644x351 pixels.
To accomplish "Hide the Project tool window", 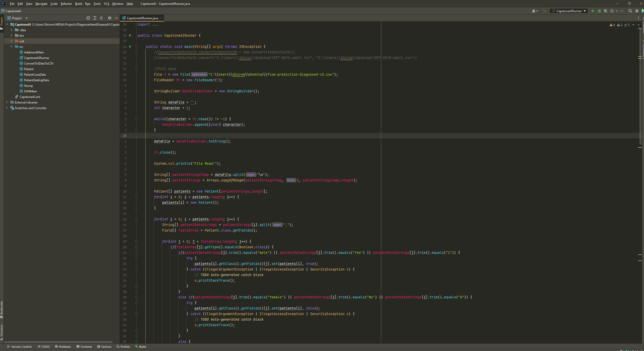I will [x=116, y=18].
